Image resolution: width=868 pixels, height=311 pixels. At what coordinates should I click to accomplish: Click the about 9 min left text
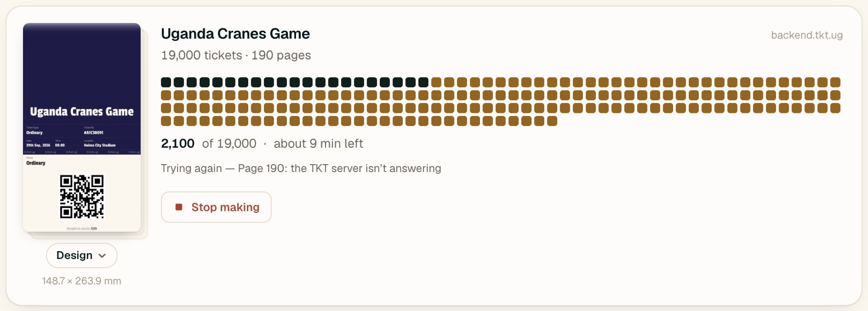pos(318,143)
